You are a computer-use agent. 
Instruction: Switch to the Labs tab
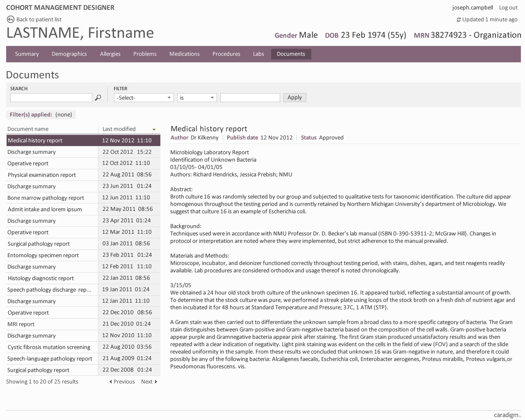pyautogui.click(x=258, y=54)
